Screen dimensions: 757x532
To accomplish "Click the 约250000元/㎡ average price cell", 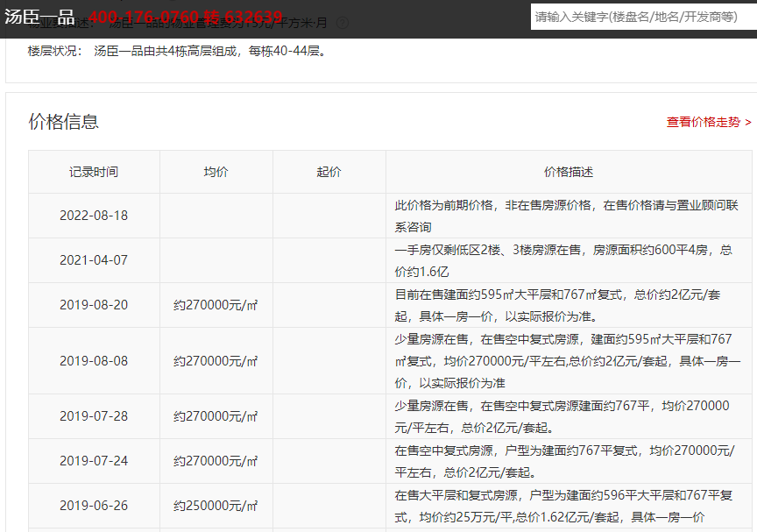I will (x=216, y=506).
